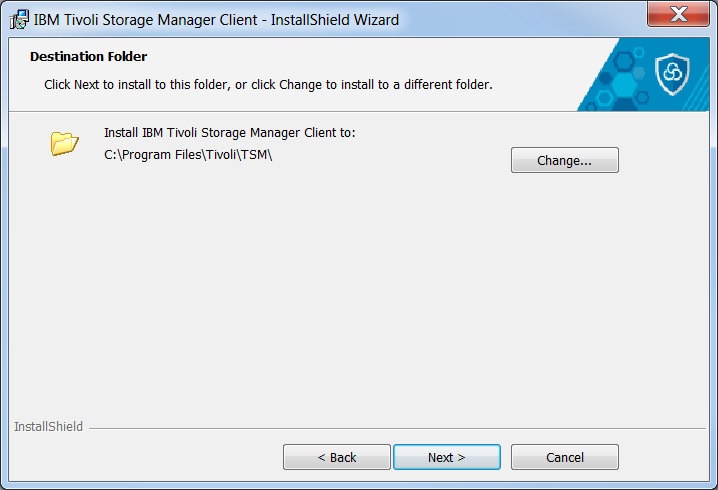Screen dimensions: 718x490
Task: Click the yellow open folder icon
Action: (x=64, y=143)
